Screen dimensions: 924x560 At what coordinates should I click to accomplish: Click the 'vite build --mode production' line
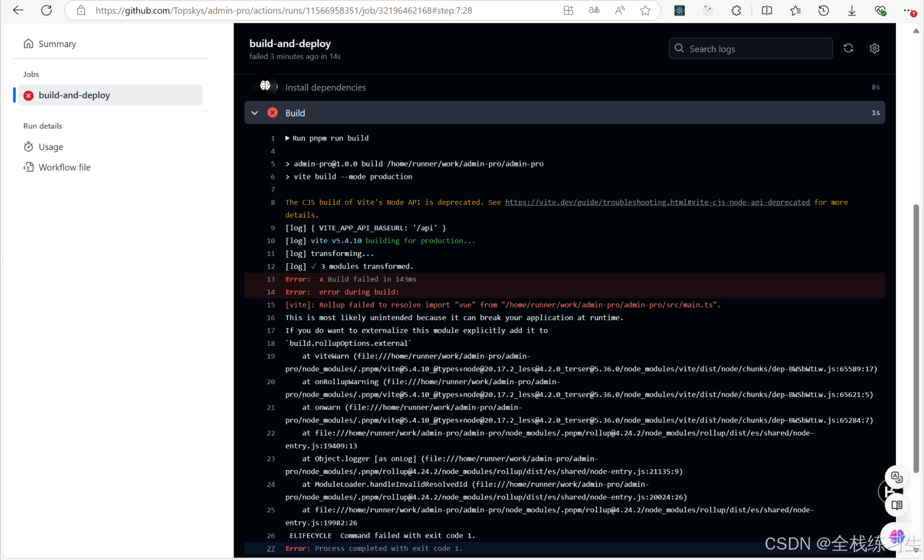pyautogui.click(x=349, y=176)
